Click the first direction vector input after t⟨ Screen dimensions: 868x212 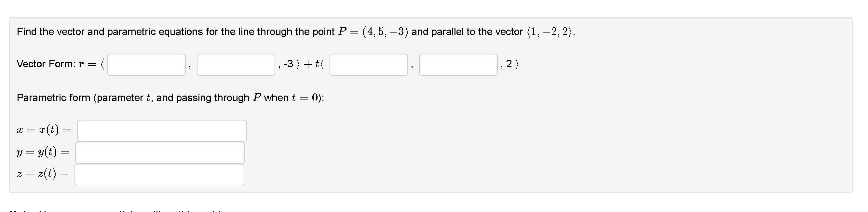coord(368,66)
